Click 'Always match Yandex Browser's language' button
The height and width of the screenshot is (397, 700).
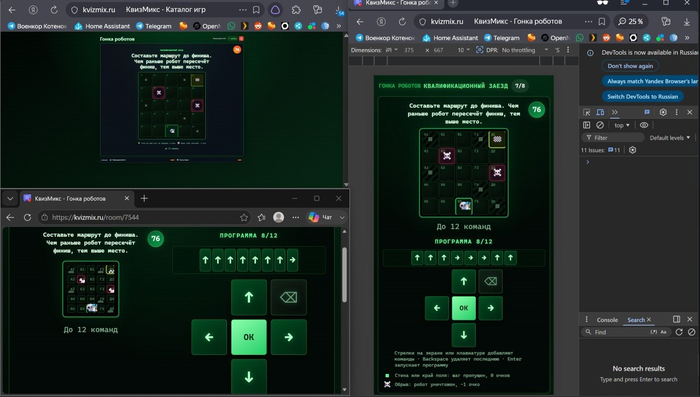coord(651,81)
